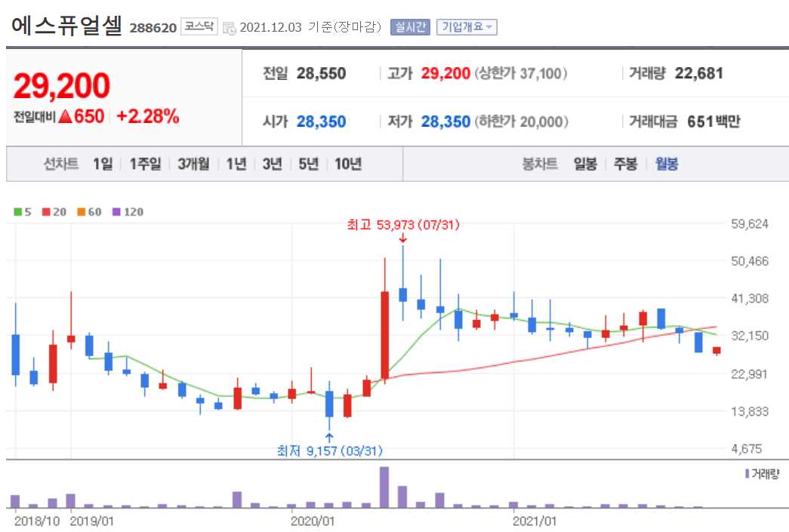
Task: Click the red up-triangle beside 650
Action: coord(66,117)
